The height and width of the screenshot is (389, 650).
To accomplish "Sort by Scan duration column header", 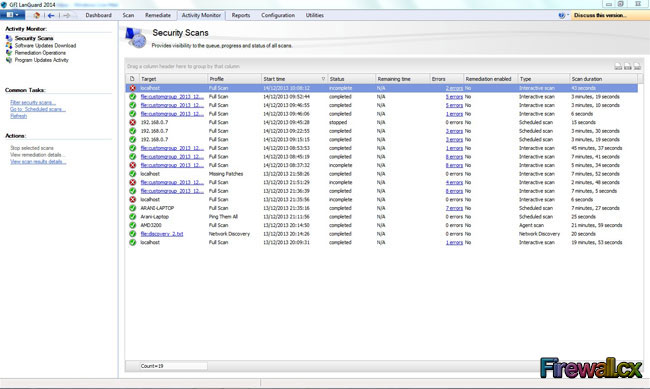I will point(603,79).
